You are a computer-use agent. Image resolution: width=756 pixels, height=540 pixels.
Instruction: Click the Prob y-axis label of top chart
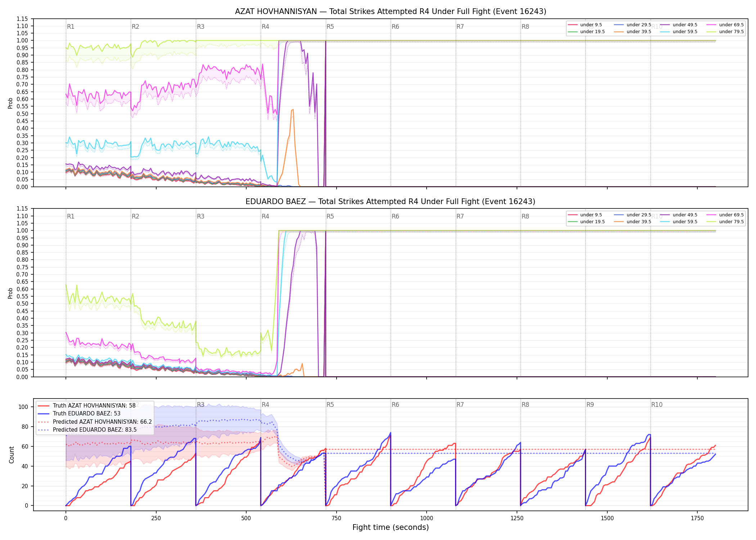(x=10, y=103)
